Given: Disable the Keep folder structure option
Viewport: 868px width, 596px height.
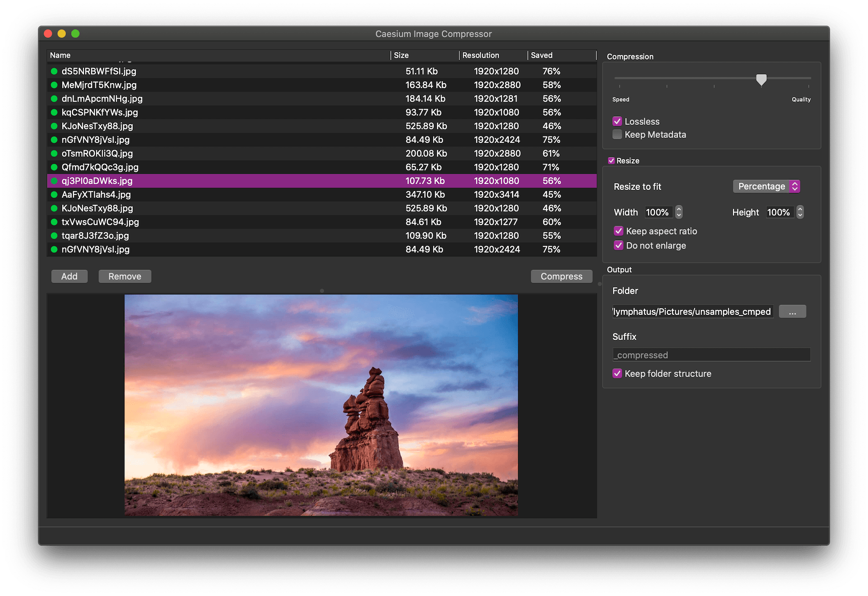Looking at the screenshot, I should [617, 374].
